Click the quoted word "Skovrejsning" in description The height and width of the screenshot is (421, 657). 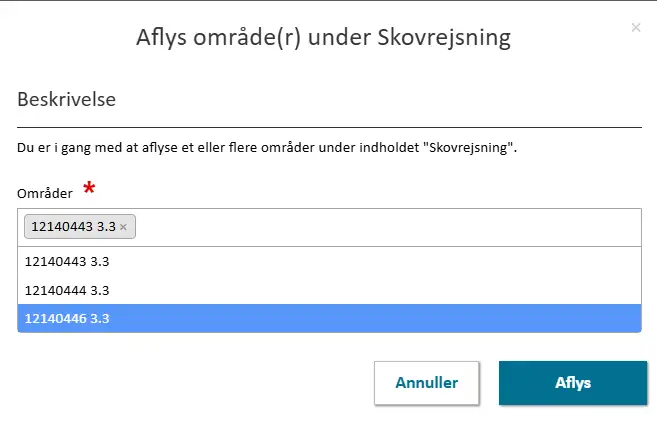click(x=469, y=148)
